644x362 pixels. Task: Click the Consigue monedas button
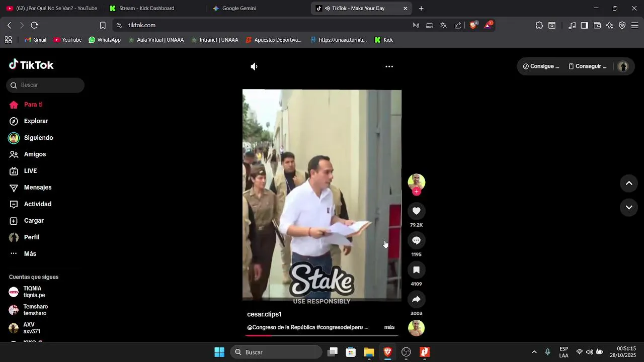(x=541, y=66)
